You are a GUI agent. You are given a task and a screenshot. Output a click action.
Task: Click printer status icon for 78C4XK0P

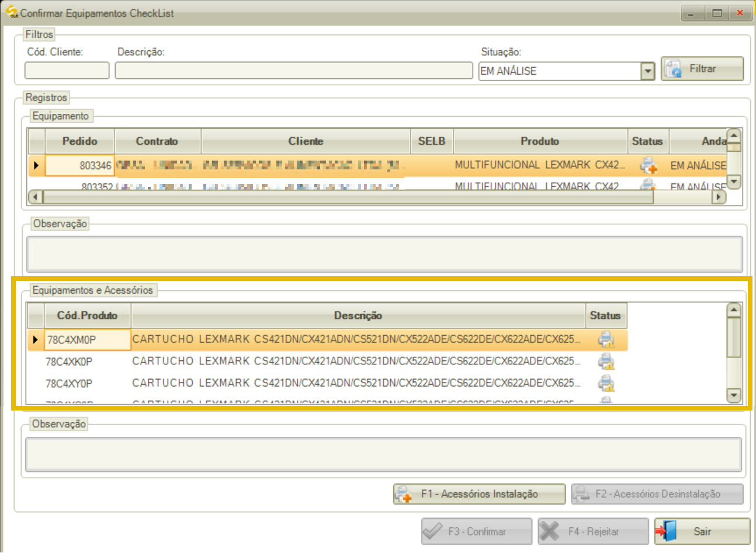click(606, 361)
